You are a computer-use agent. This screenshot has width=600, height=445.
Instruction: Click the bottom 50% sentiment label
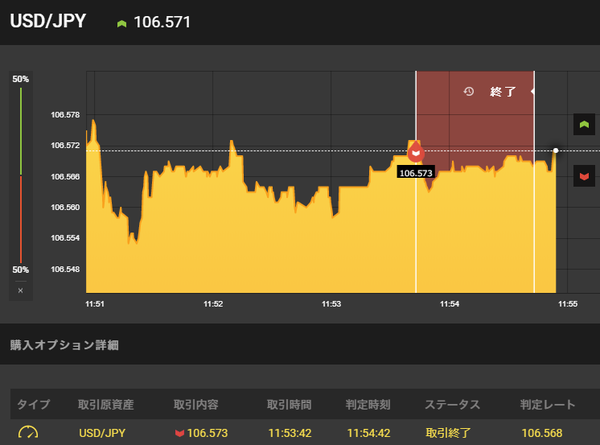20,269
